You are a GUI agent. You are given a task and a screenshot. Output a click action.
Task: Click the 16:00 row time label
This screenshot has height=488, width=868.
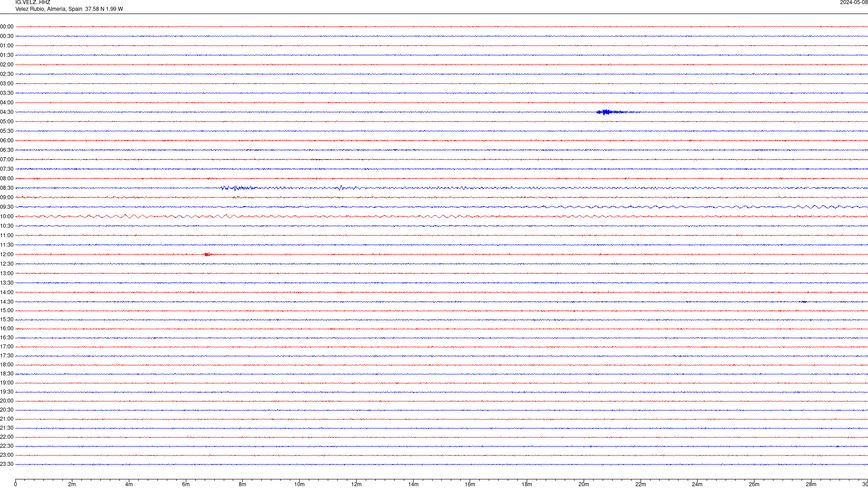7,328
